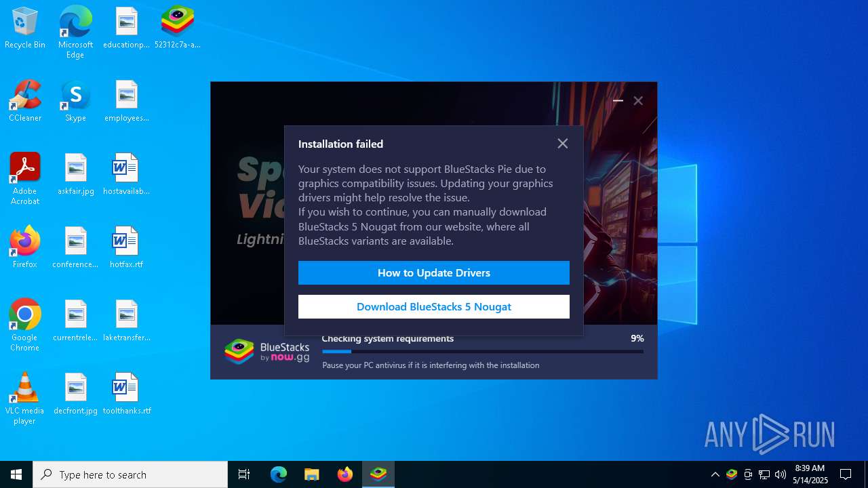Click the installation progress bar

point(483,352)
